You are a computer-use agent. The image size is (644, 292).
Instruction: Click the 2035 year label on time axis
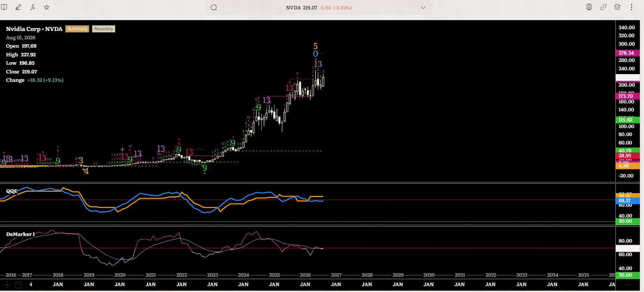(x=583, y=275)
